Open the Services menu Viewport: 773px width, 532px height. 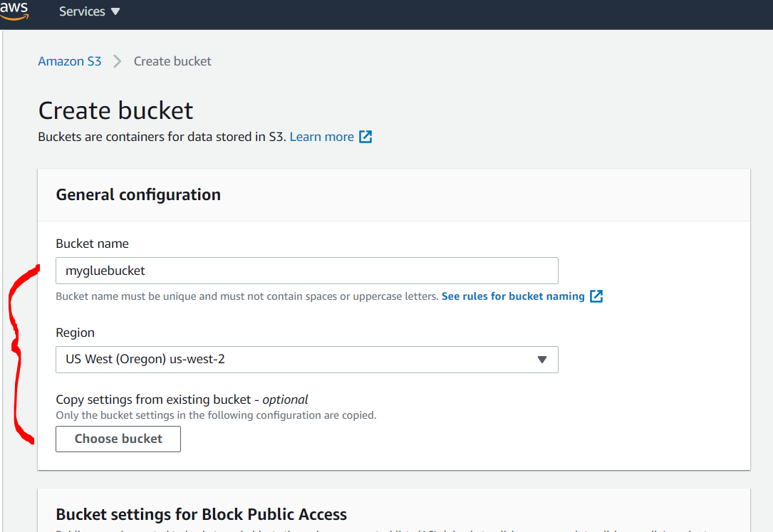point(89,12)
